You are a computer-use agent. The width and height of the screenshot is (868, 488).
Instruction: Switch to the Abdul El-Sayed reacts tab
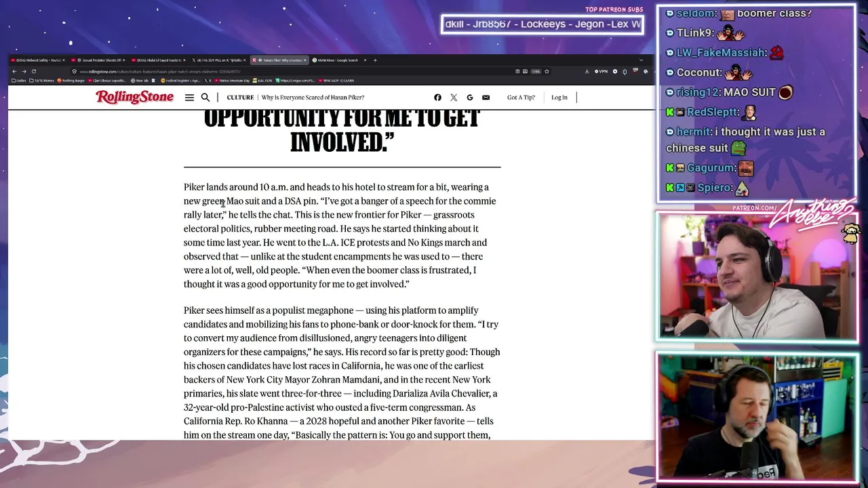point(159,60)
